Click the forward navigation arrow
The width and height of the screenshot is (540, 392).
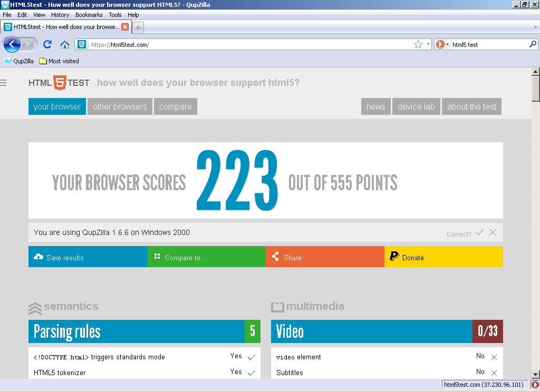coord(29,44)
